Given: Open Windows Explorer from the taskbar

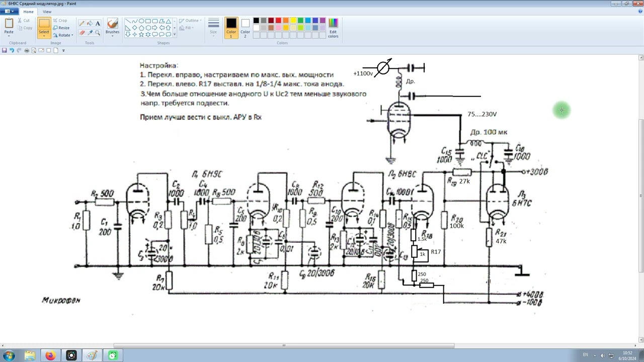Looking at the screenshot, I should [30, 355].
